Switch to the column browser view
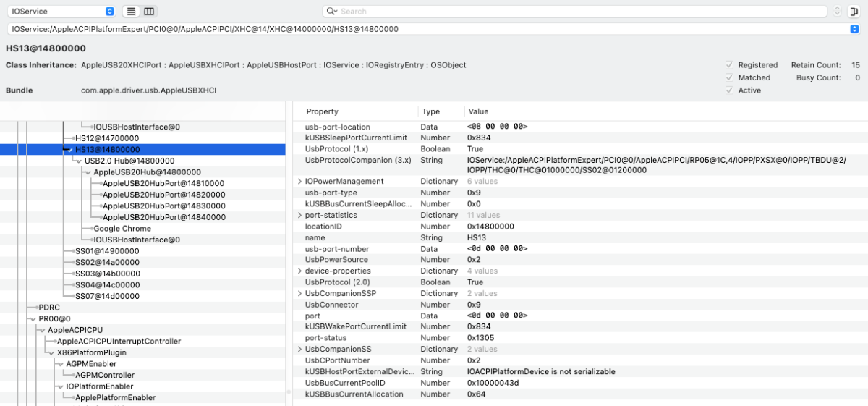 coord(149,12)
